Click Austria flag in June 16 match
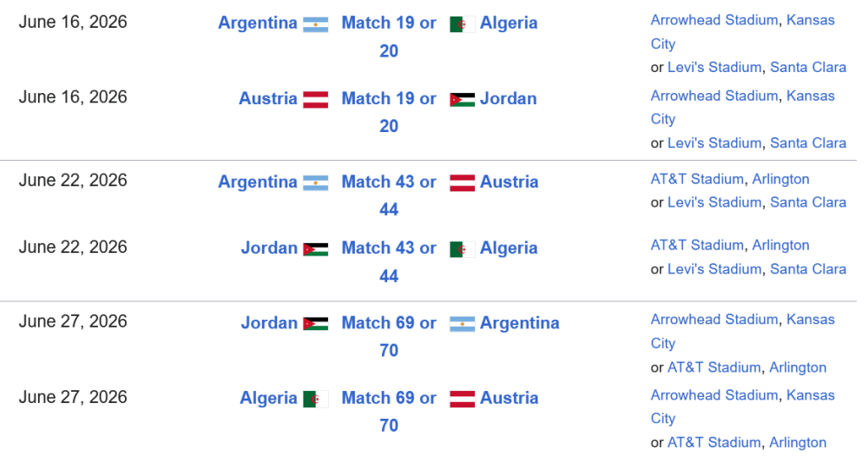 (315, 100)
